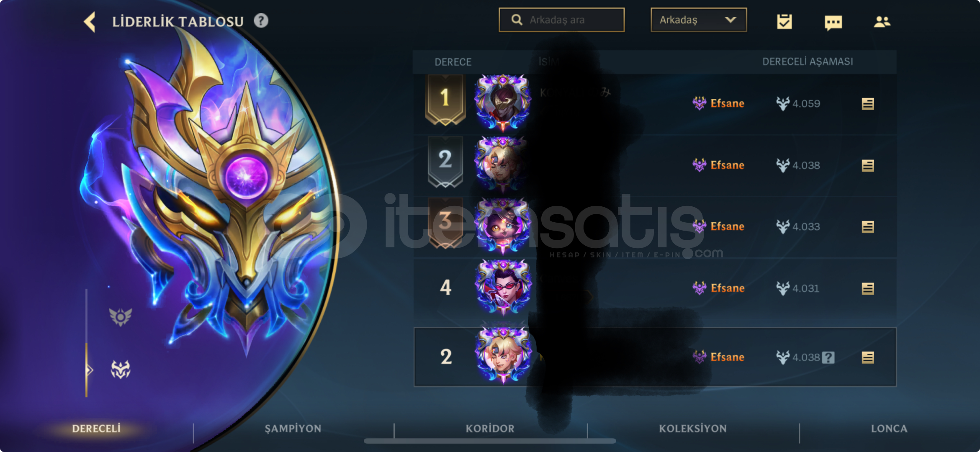Screen dimensions: 980x452
Task: Open the missions checklist icon
Action: pyautogui.click(x=784, y=21)
